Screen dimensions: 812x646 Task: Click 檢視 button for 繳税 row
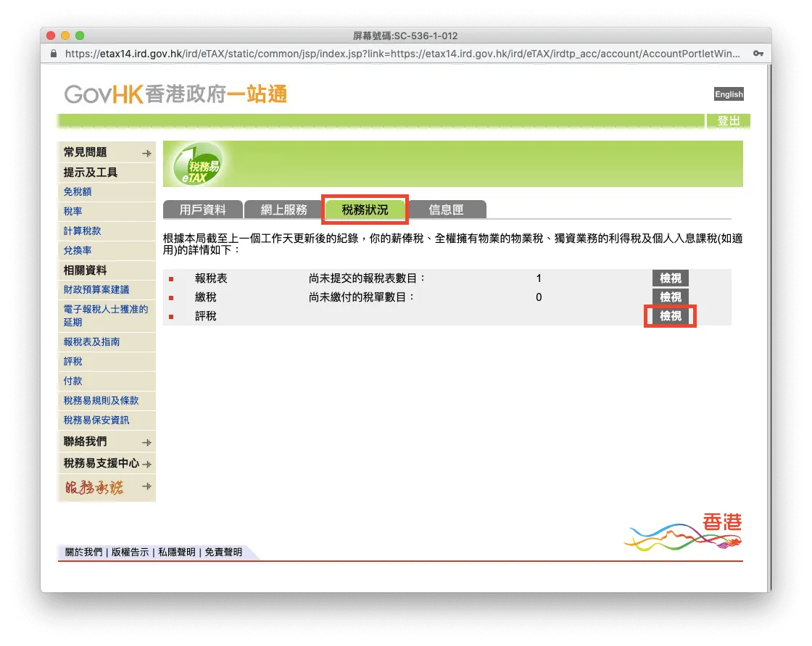pyautogui.click(x=670, y=297)
